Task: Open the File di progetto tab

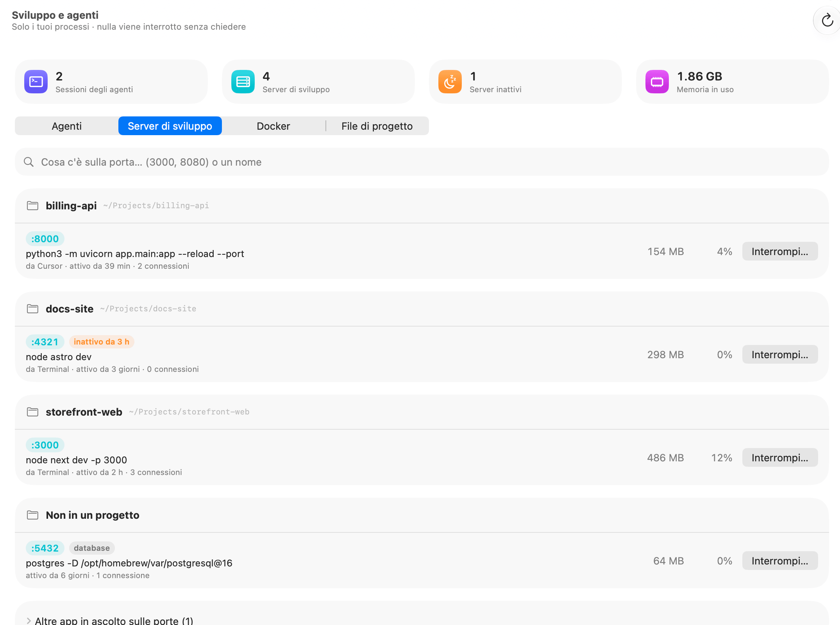Action: pyautogui.click(x=377, y=126)
